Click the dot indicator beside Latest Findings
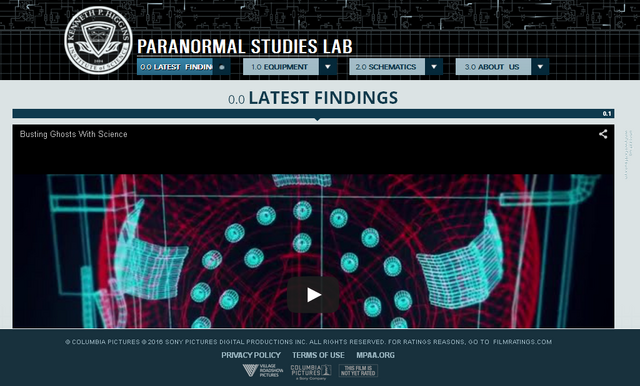 pyautogui.click(x=222, y=67)
